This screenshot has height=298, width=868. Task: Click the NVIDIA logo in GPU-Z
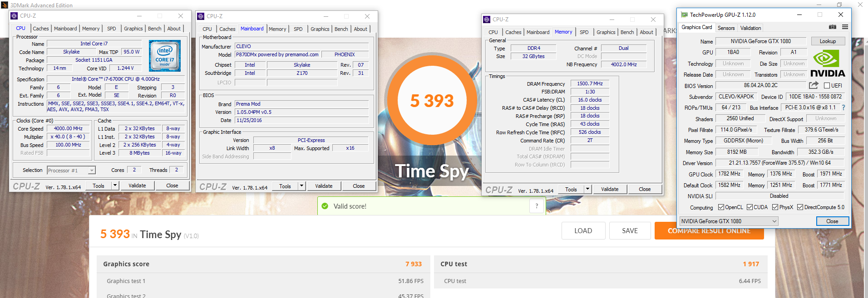click(827, 64)
